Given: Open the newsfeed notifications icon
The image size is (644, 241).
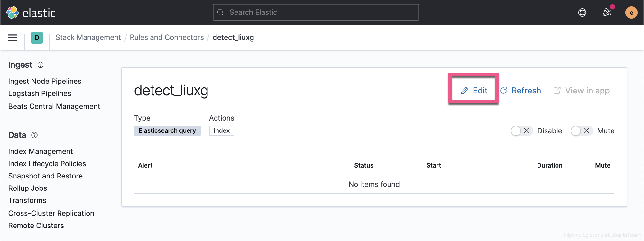Looking at the screenshot, I should pyautogui.click(x=607, y=13).
